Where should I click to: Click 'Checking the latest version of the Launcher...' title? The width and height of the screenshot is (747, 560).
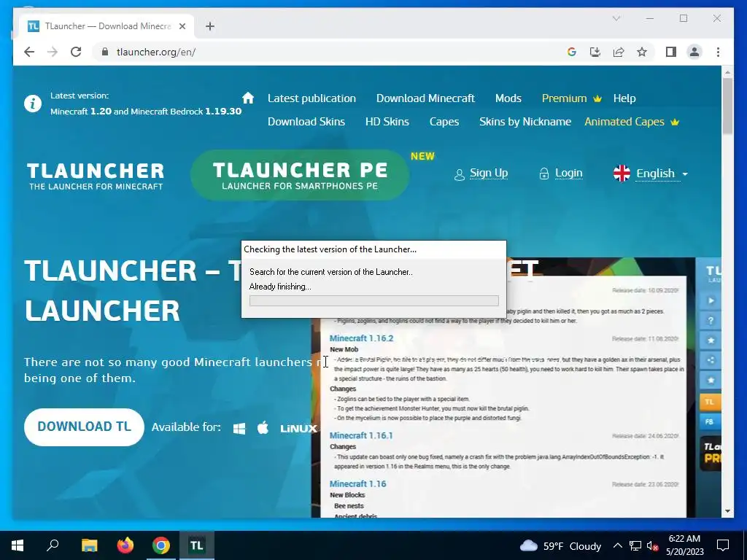pyautogui.click(x=330, y=249)
